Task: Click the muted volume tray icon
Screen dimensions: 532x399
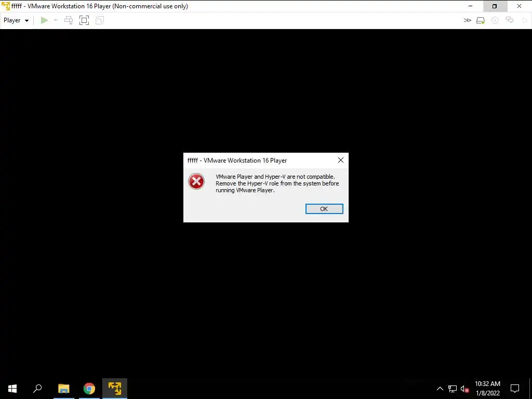Action: 464,389
